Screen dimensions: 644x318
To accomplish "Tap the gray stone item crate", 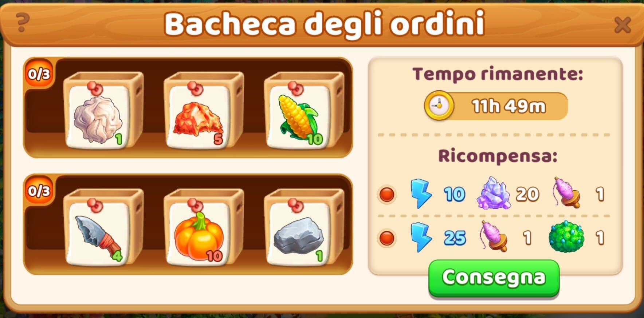I will pyautogui.click(x=303, y=227).
